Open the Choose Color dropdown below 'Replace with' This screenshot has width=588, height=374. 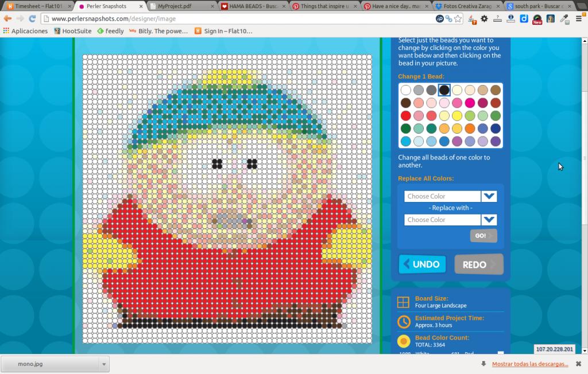tap(489, 220)
